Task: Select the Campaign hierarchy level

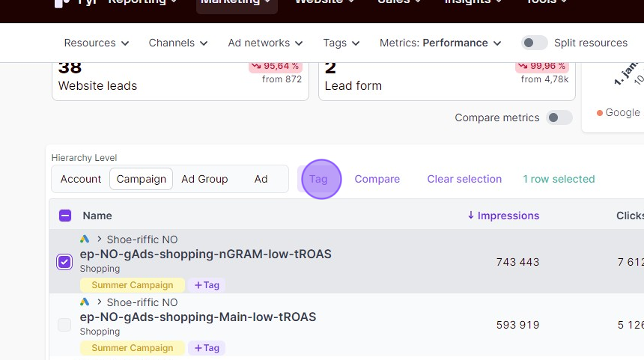Action: 141,179
